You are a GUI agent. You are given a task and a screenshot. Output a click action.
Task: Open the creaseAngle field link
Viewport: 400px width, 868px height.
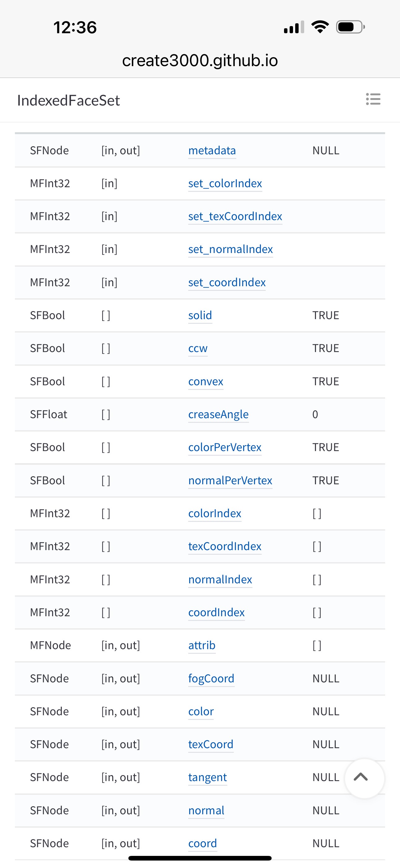(219, 414)
